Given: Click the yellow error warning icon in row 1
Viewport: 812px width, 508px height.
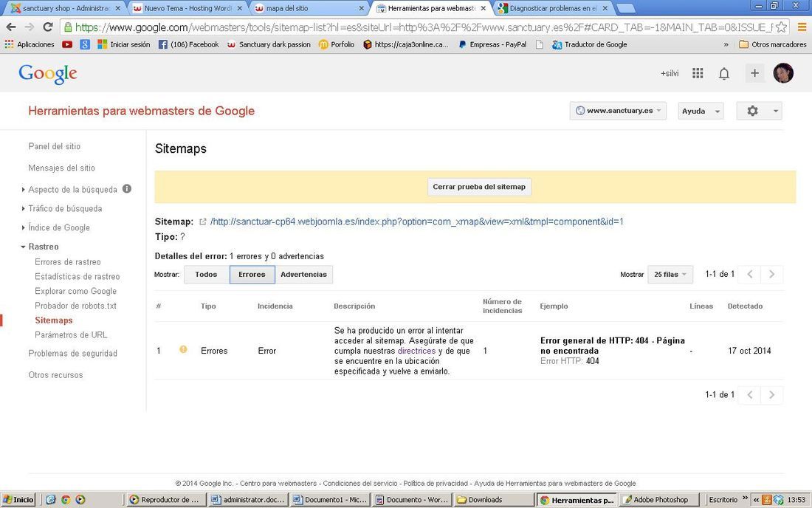Looking at the screenshot, I should click(x=183, y=349).
